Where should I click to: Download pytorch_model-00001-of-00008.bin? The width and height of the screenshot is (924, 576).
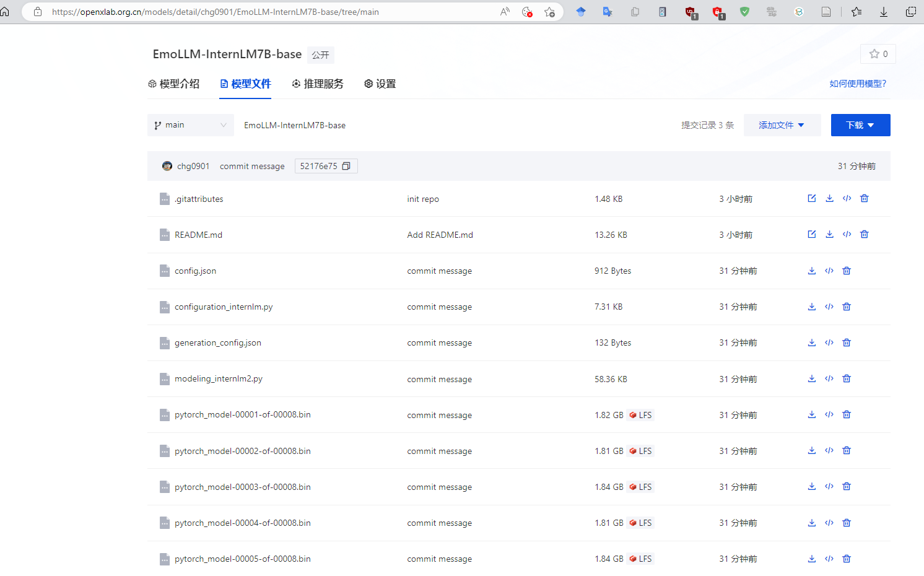811,415
